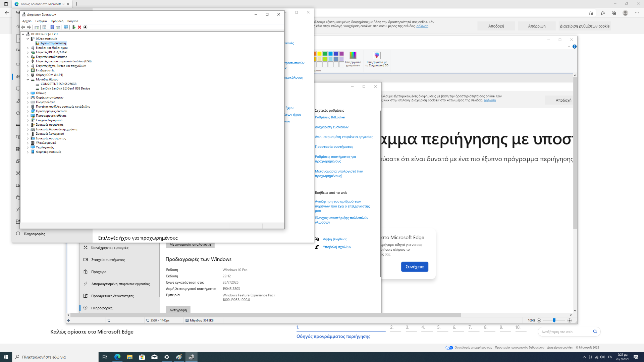The image size is (644, 362).
Task: Open Mail app from the taskbar
Action: point(154,357)
